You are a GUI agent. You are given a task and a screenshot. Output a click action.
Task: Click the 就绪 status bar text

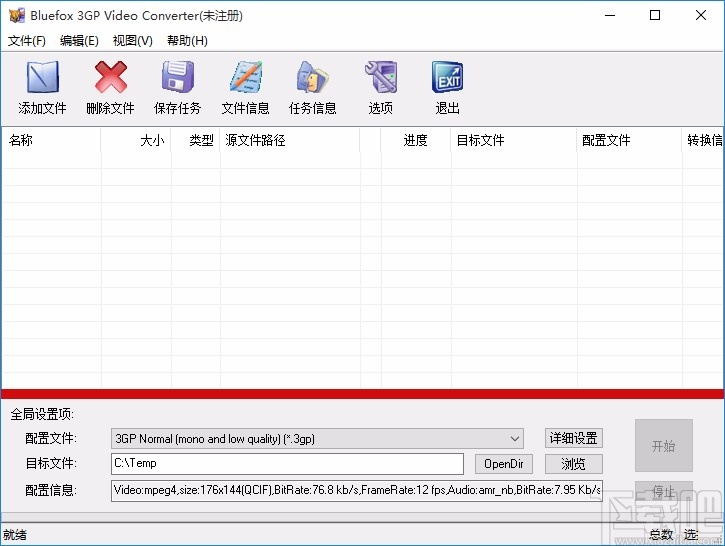click(x=15, y=535)
